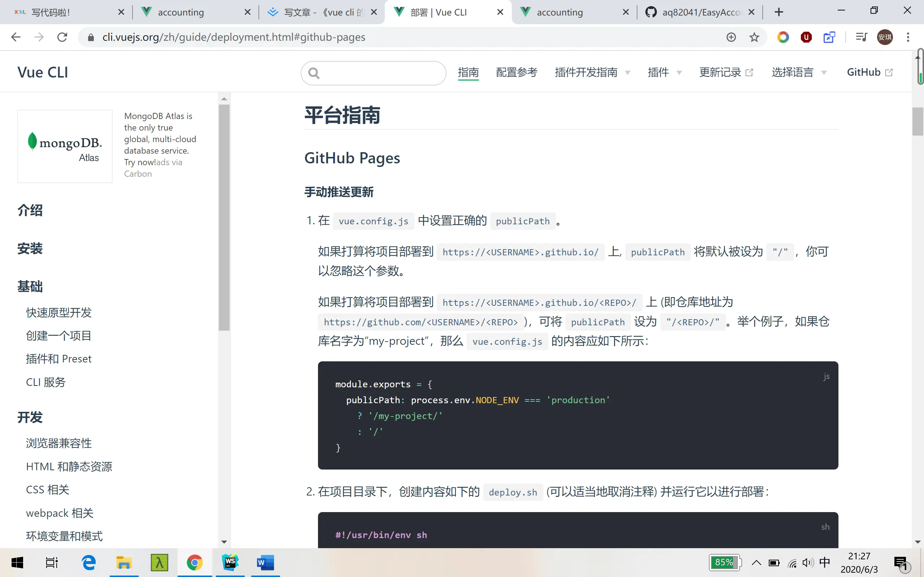Expand the 插件开发指南 dropdown menu

pos(592,72)
